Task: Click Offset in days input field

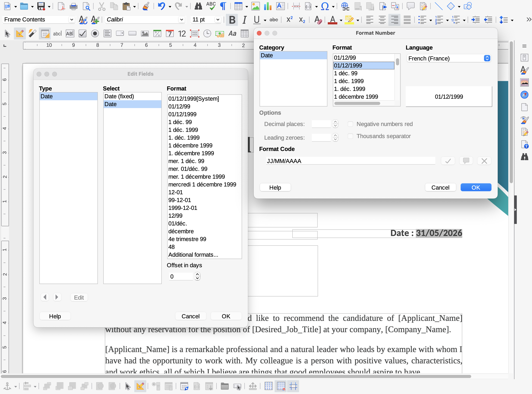Action: coord(181,276)
